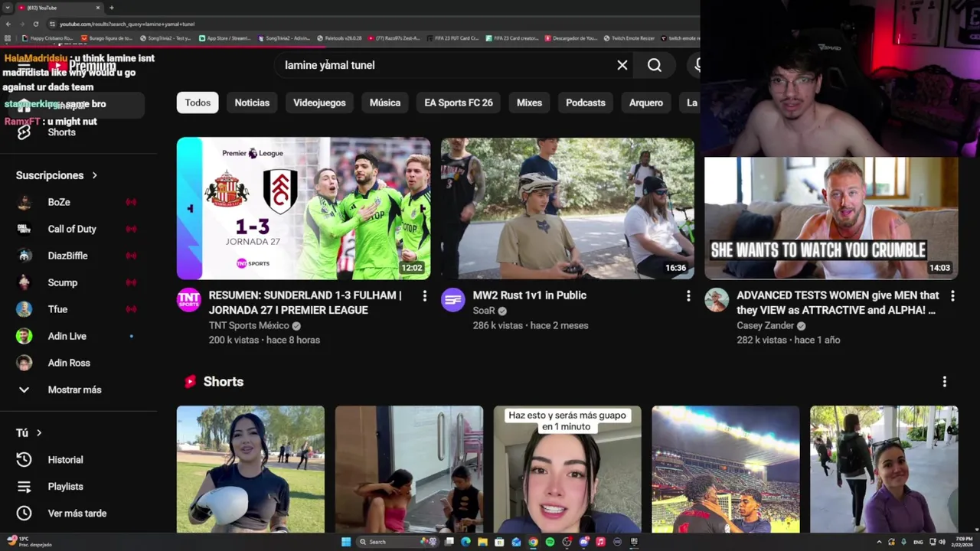Select the 'Todos' filter chip
Viewport: 980px width, 551px height.
(x=198, y=103)
